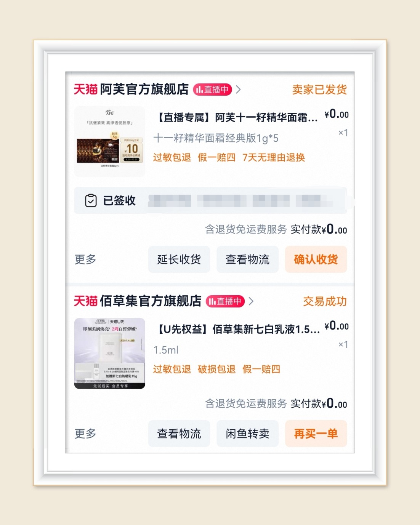Tap 假一赔四 tag on the 佰草集 order
Viewport: 420px width, 525px height.
click(x=261, y=369)
